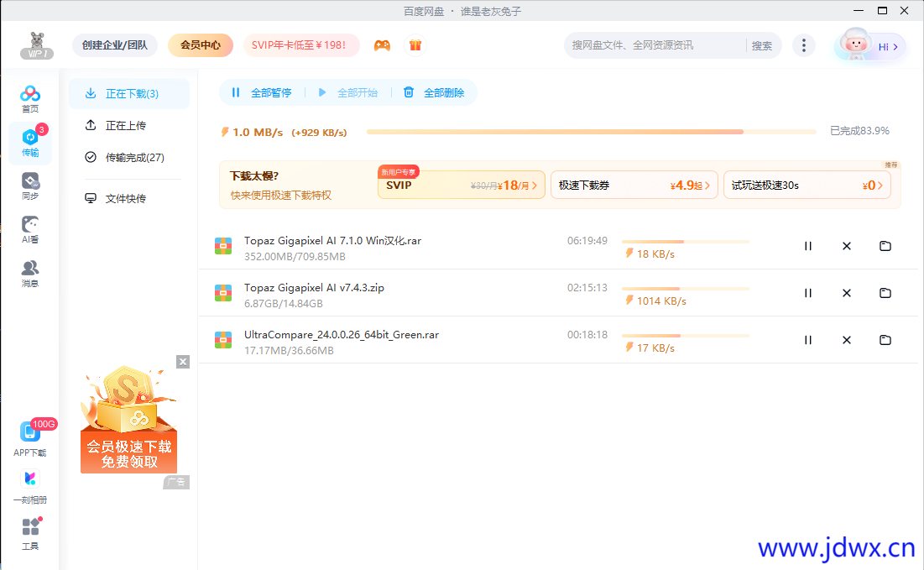
Task: Open the three-dot more options menu
Action: 804,45
